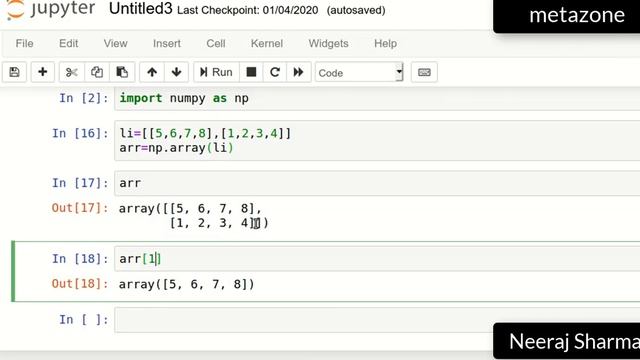The width and height of the screenshot is (640, 360).
Task: Rename the notebook title Untitled3
Action: (x=141, y=9)
